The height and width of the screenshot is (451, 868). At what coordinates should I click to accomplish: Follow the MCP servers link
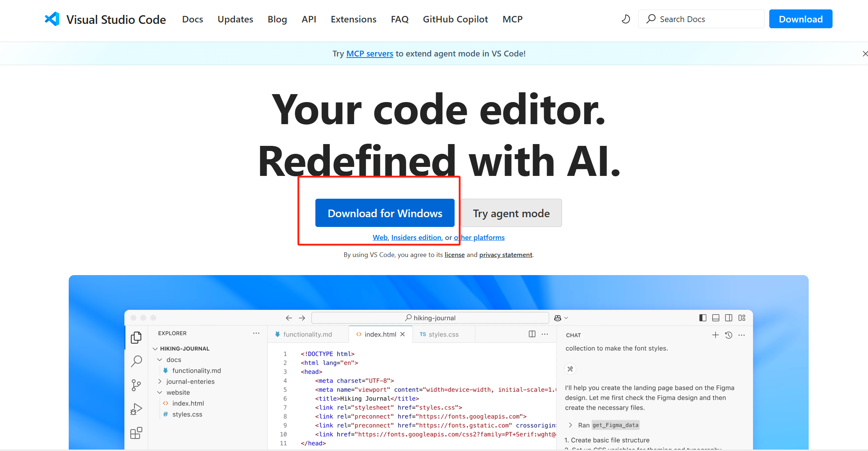pos(370,54)
